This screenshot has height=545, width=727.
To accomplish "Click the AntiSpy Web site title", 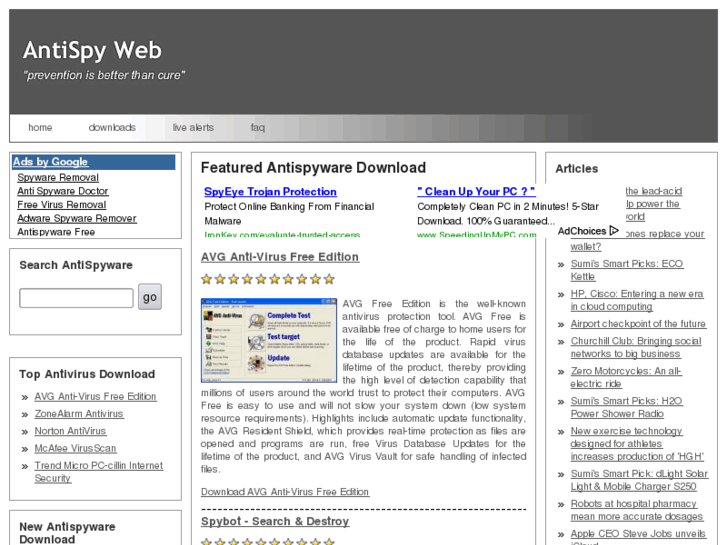I will [92, 50].
